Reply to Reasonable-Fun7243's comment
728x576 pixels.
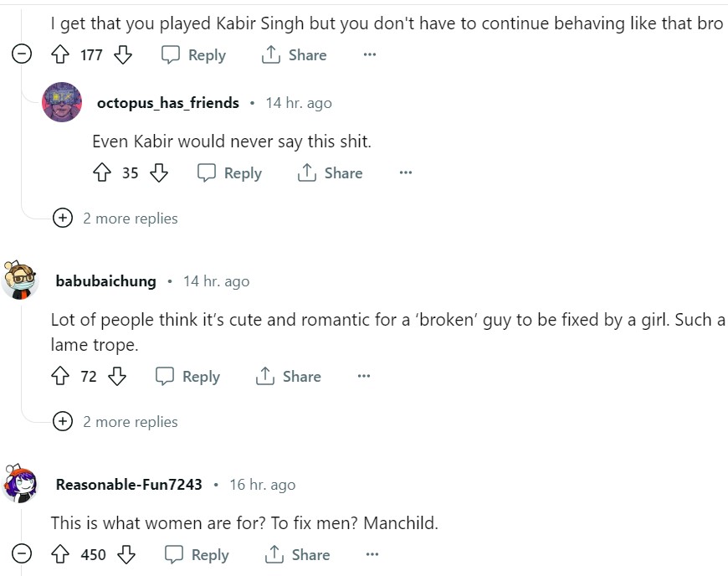[197, 554]
